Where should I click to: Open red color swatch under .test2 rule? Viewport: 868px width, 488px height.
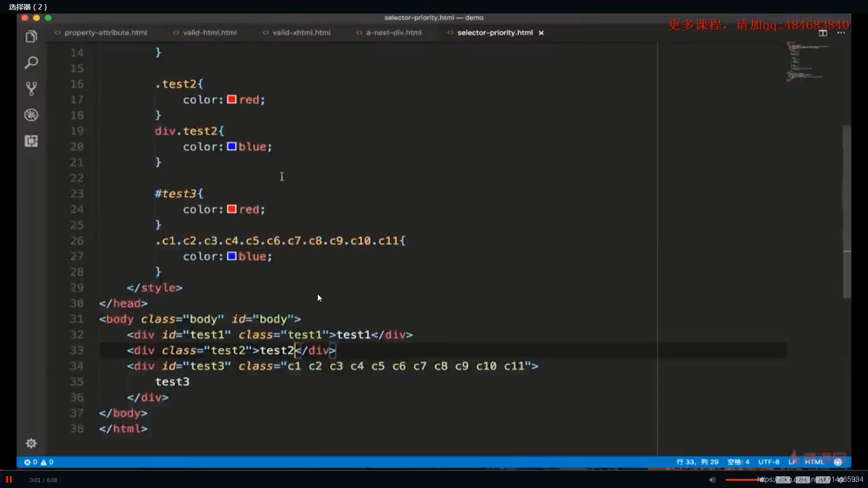[231, 99]
